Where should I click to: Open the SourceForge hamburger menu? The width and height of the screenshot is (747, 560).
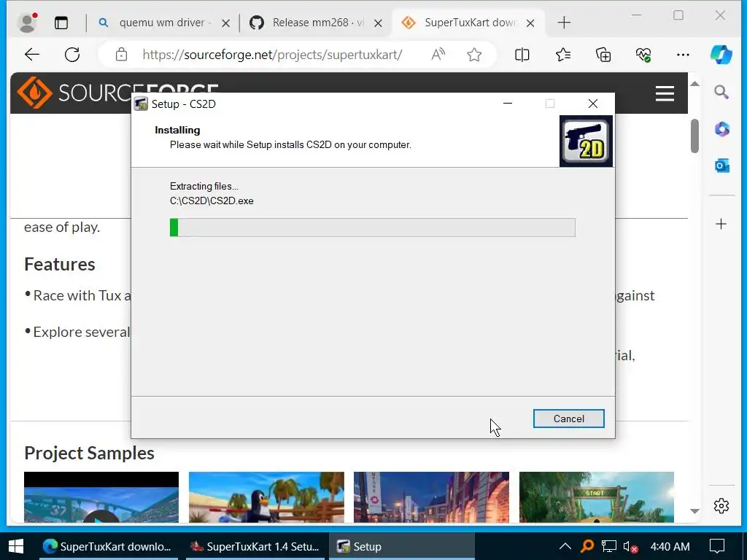pos(665,94)
